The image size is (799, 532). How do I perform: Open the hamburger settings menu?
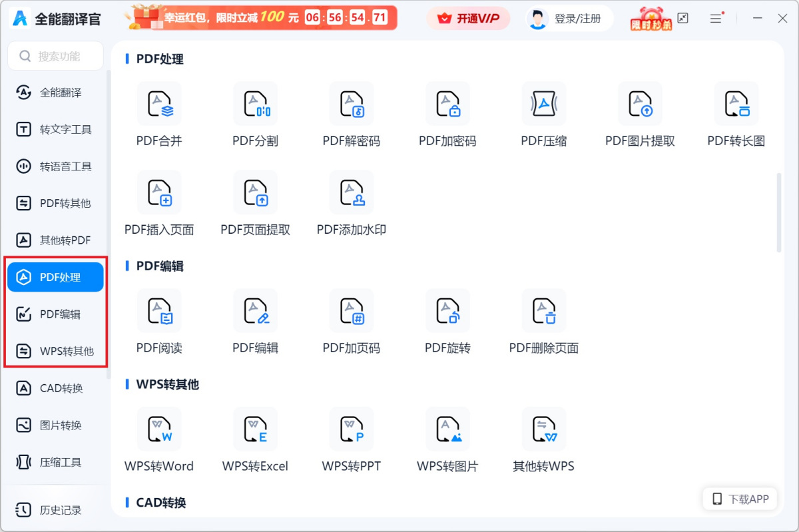coord(716,18)
